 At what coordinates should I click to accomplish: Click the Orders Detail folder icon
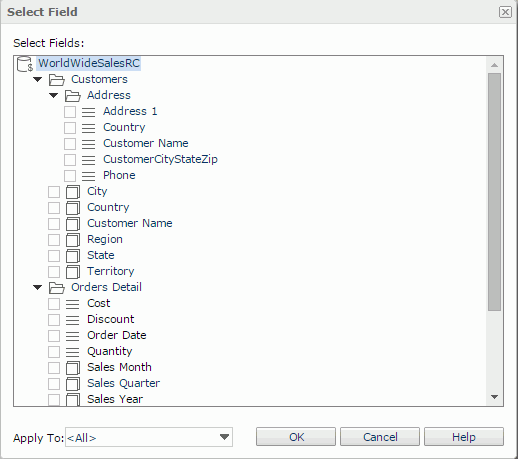click(x=56, y=288)
